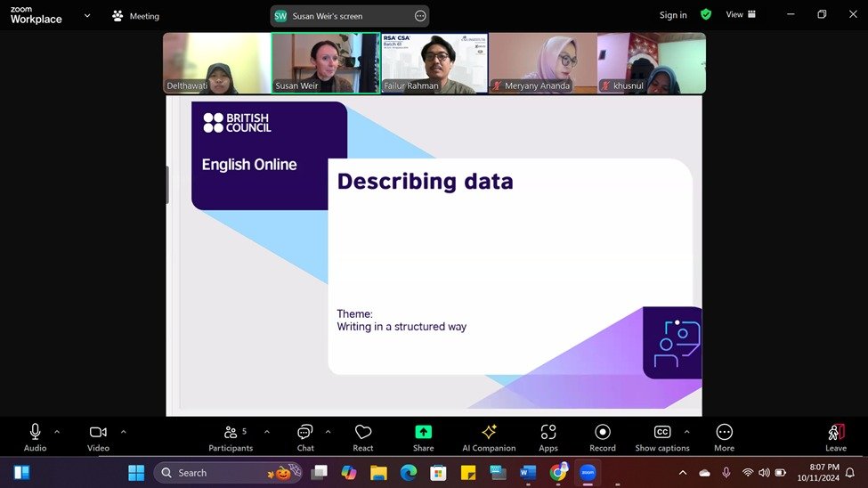Show hidden system tray icons
Screen dimensions: 868x488
[683, 473]
